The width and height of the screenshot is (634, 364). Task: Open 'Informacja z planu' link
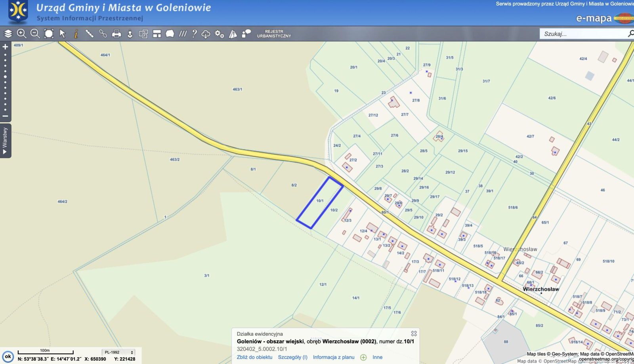(x=333, y=357)
